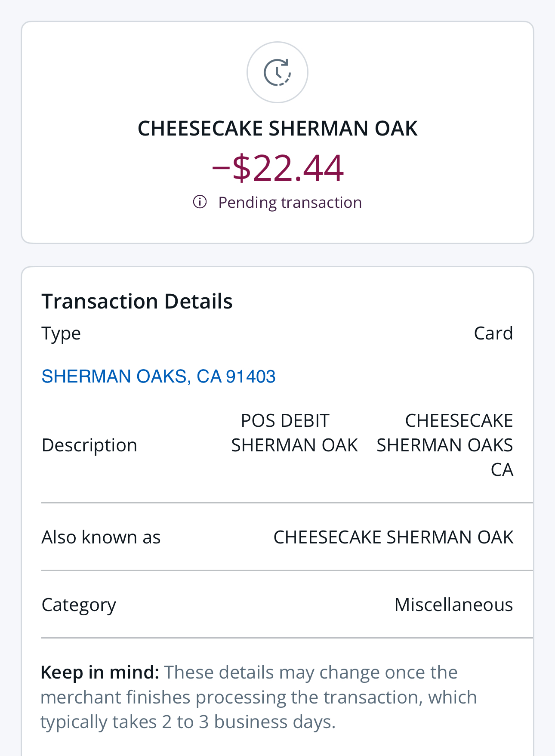Viewport: 555px width, 756px height.
Task: Select the Description row label
Action: pos(89,445)
